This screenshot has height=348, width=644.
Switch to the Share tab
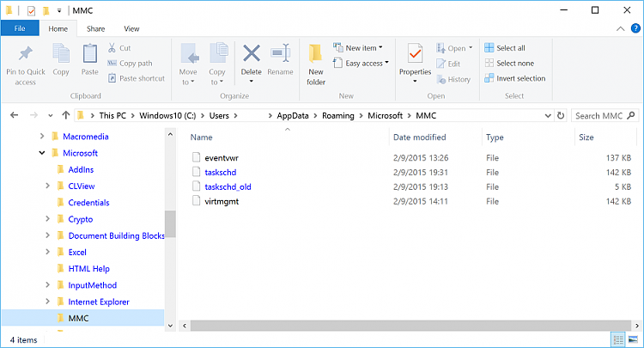click(95, 28)
